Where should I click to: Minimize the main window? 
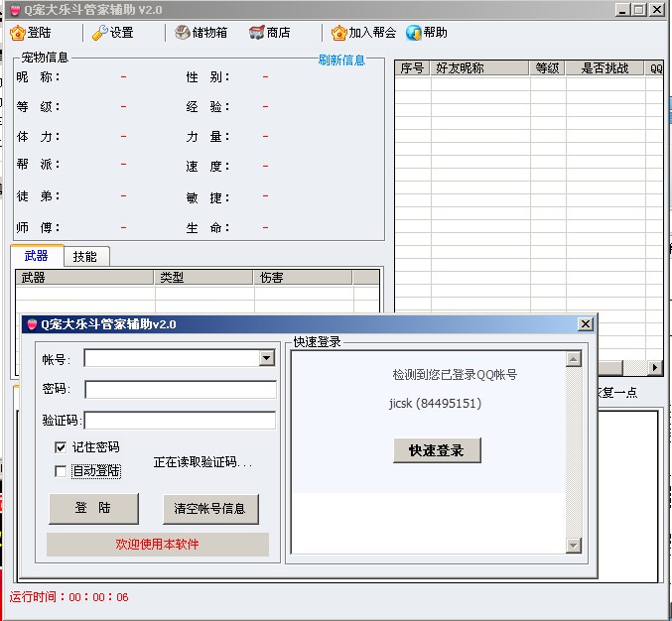[x=622, y=9]
